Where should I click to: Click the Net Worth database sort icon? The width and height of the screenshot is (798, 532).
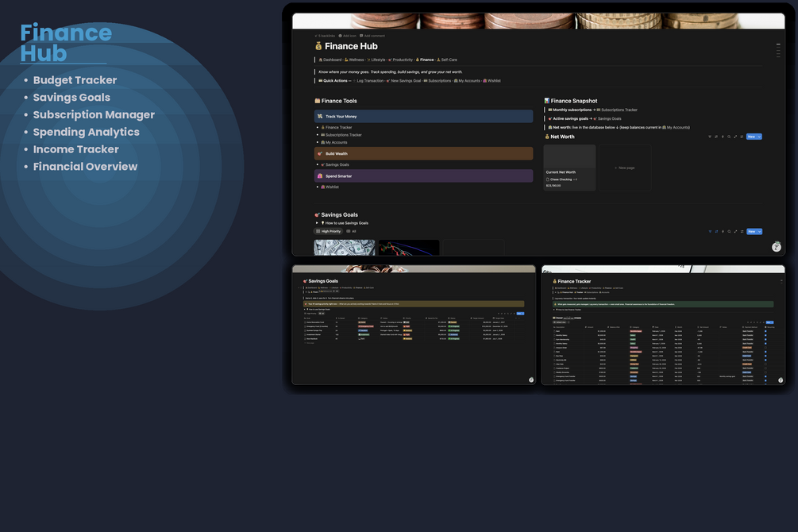pos(716,137)
